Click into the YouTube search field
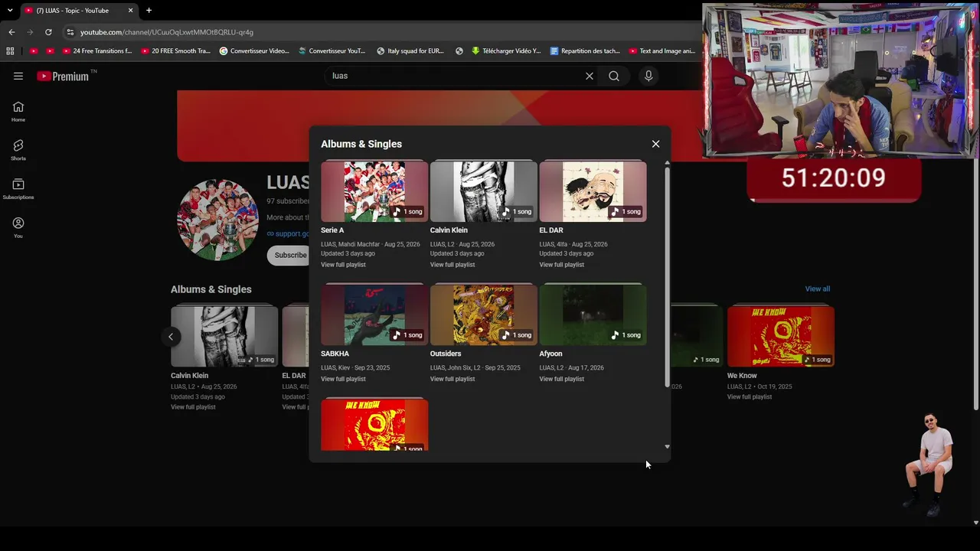980x551 pixels. [x=456, y=76]
